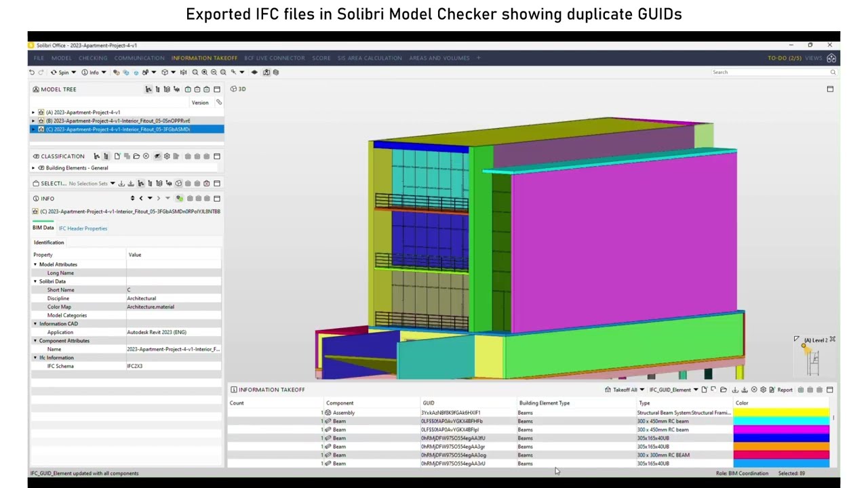The width and height of the screenshot is (868, 488).
Task: Click the green-dot link icon in Info panel
Action: click(179, 199)
